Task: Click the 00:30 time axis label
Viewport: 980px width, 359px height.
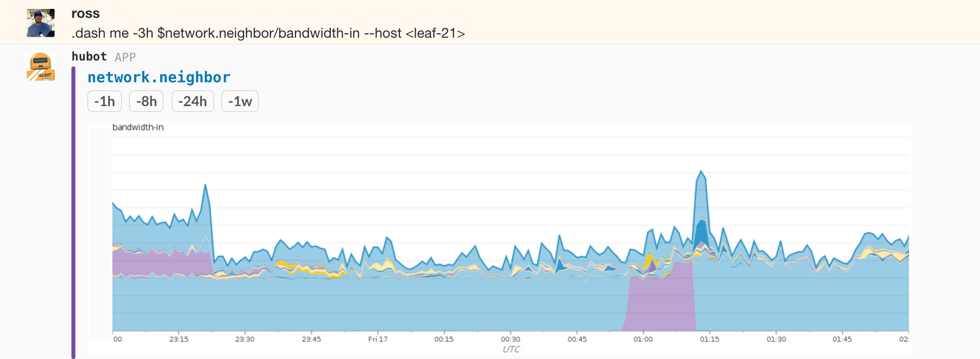Action: point(510,339)
